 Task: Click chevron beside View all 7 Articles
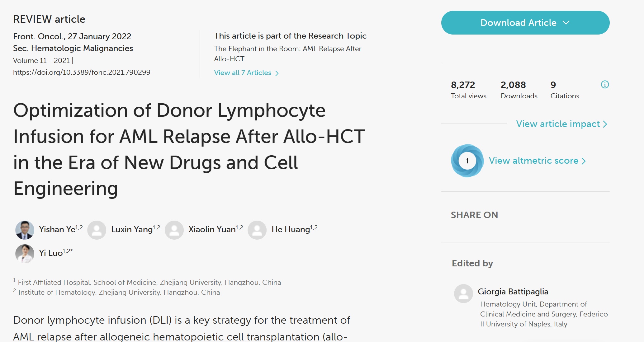click(277, 73)
